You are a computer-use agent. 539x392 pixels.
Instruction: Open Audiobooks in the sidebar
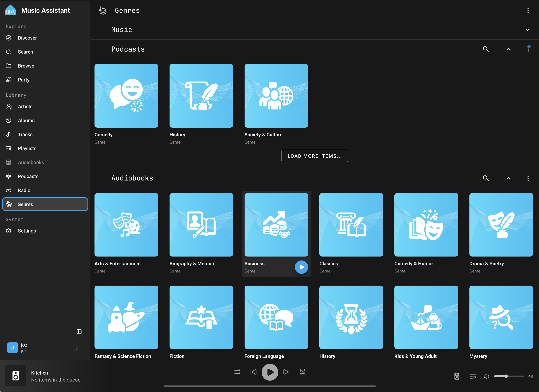(45, 162)
